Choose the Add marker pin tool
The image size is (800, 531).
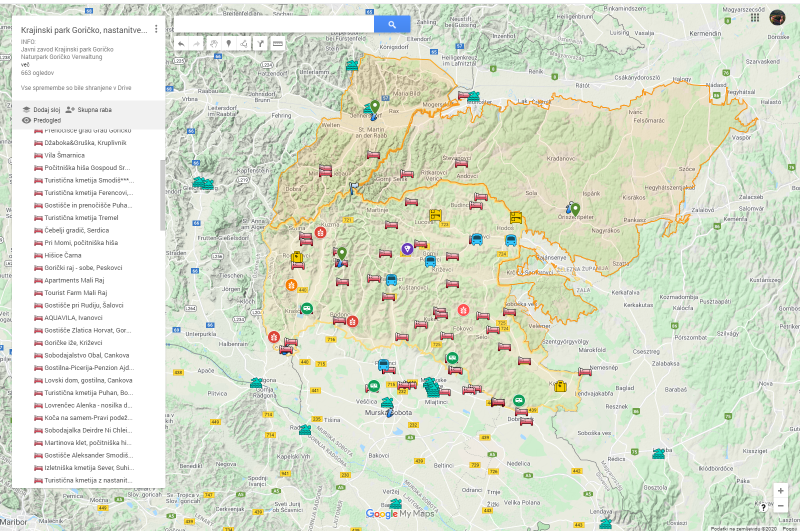point(229,44)
